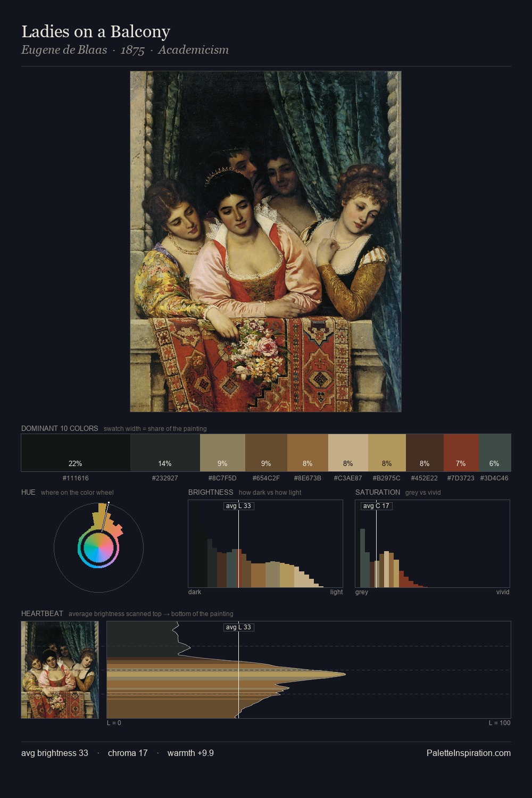
Task: Click 'grey vs vivid' caption
Action: coord(423,493)
